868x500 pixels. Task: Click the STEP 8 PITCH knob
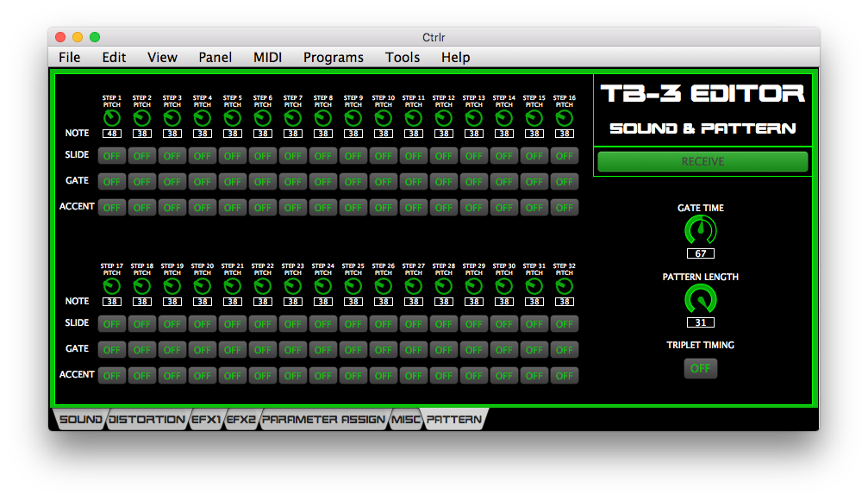click(x=322, y=116)
